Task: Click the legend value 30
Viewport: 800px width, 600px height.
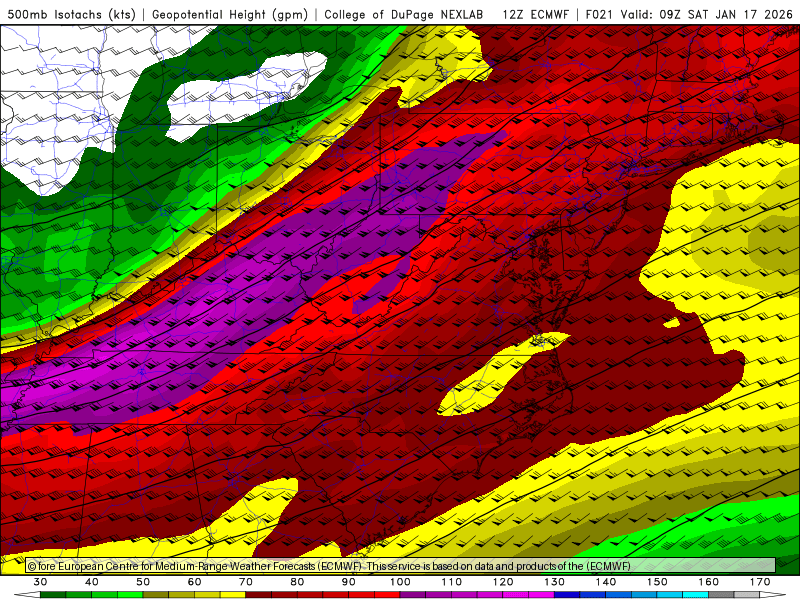Action: [x=40, y=582]
